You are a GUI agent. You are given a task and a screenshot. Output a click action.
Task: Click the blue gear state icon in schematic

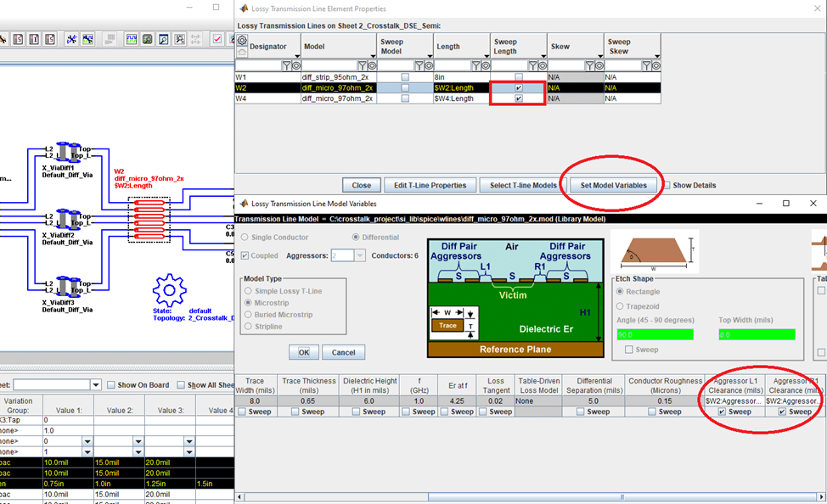169,290
